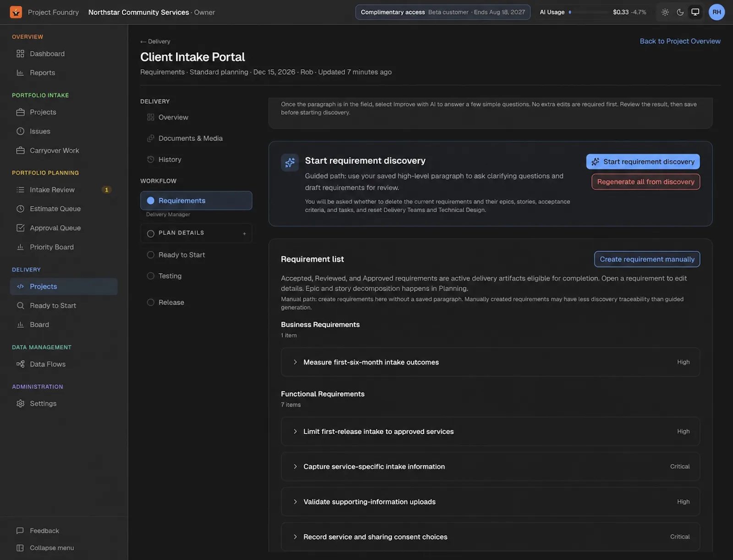Viewport: 733px width, 560px height.
Task: Select the Requirements workflow step
Action: 196,201
